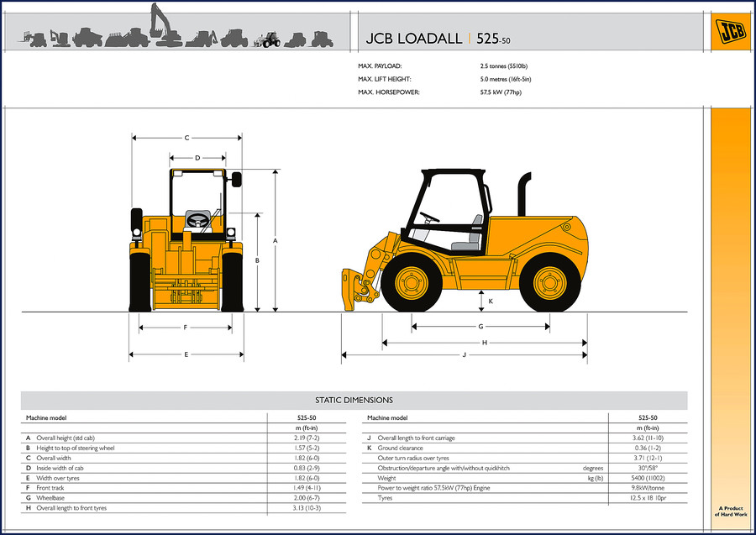Click the 2.00 (6-7) value
756x535 pixels.
(x=307, y=498)
